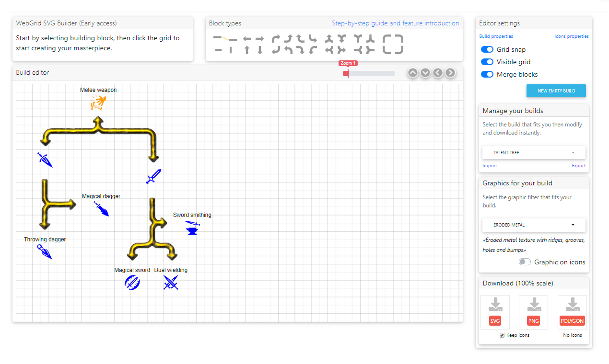The image size is (609, 364).
Task: Open the TALENT TREE builds dropdown
Action: (x=534, y=152)
